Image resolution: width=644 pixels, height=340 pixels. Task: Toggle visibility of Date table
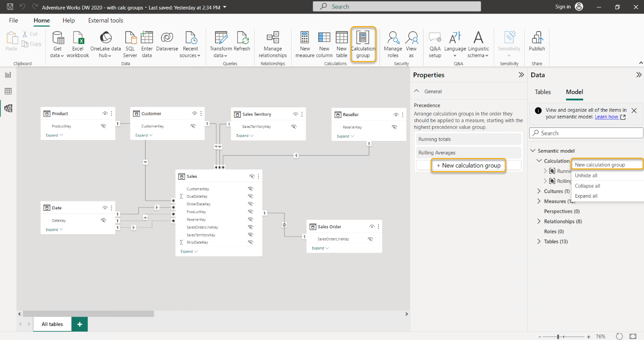pyautogui.click(x=105, y=208)
